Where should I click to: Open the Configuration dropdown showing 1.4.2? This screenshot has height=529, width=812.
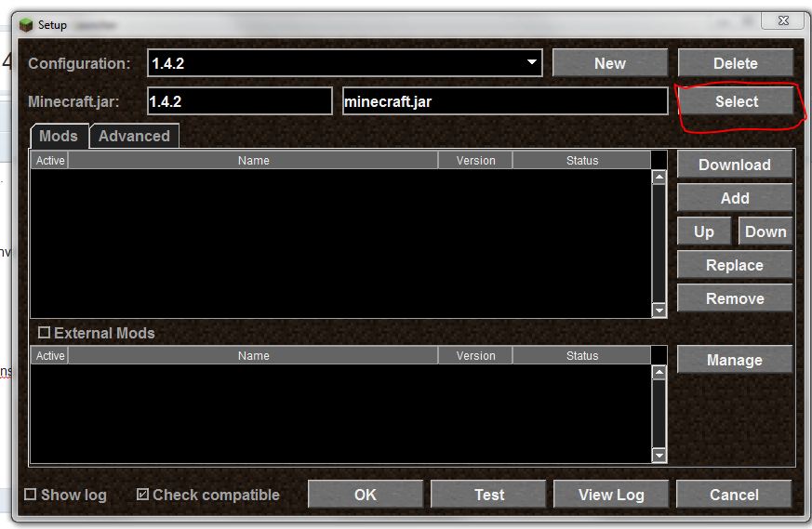(345, 63)
